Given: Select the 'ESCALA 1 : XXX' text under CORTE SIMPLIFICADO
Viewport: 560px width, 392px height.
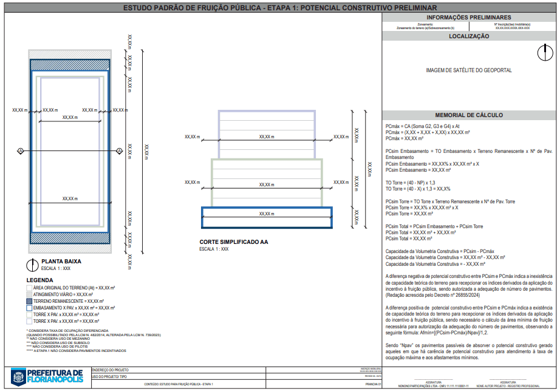Looking at the screenshot, I should 214,249.
